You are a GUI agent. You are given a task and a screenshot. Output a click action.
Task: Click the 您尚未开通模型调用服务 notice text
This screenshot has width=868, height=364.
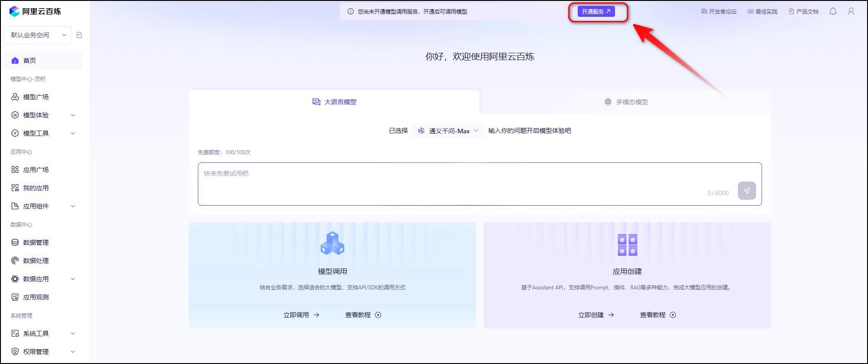pos(412,11)
